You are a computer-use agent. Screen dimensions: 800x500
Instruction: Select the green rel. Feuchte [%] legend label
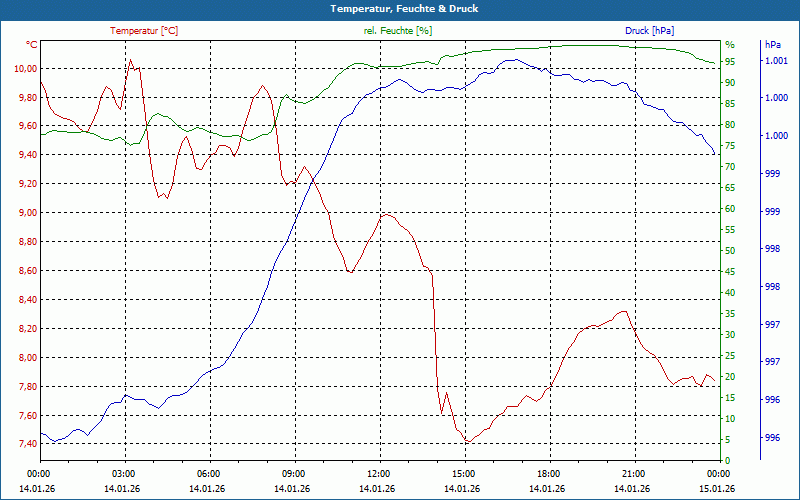[398, 31]
